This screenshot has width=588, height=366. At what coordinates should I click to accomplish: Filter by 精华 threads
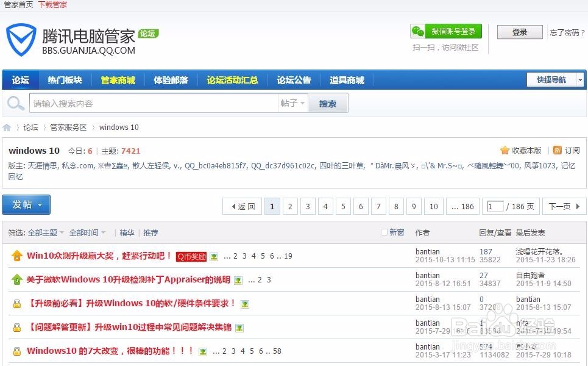coord(127,233)
